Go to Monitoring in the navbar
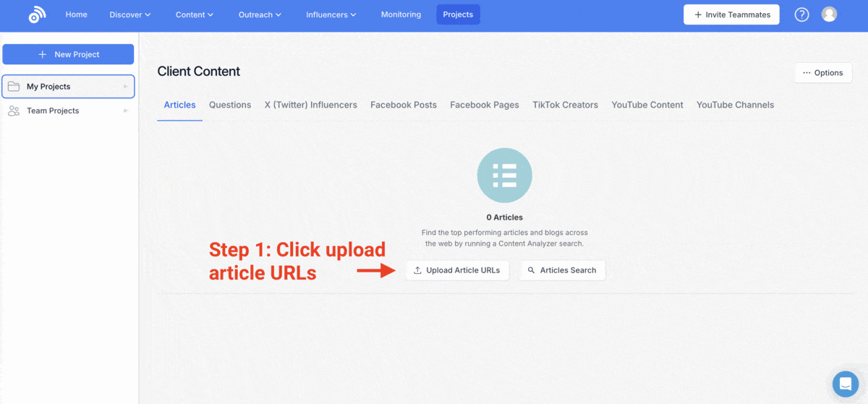Screen dimensions: 868x404 [401, 14]
